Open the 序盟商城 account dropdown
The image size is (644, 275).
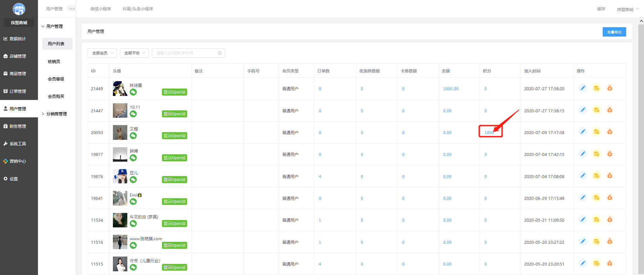[x=628, y=9]
